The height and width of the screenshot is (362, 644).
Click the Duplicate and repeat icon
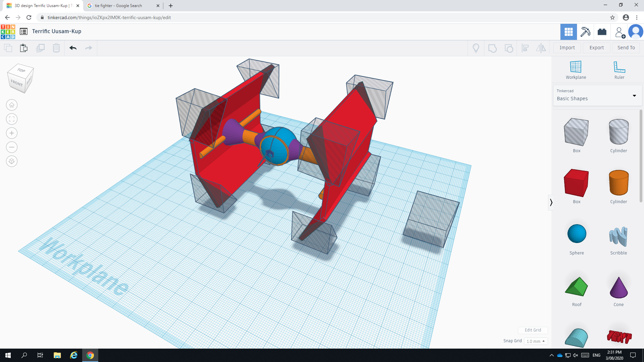coord(40,48)
